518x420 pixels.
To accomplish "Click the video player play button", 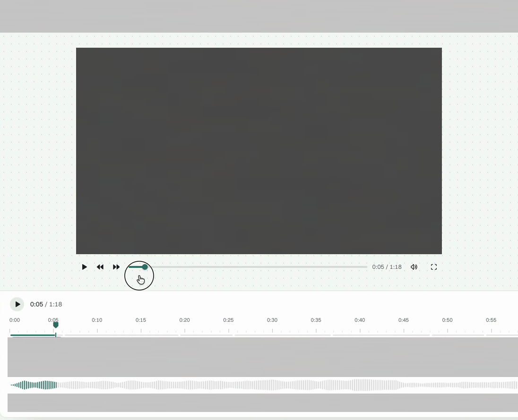I will tap(84, 267).
